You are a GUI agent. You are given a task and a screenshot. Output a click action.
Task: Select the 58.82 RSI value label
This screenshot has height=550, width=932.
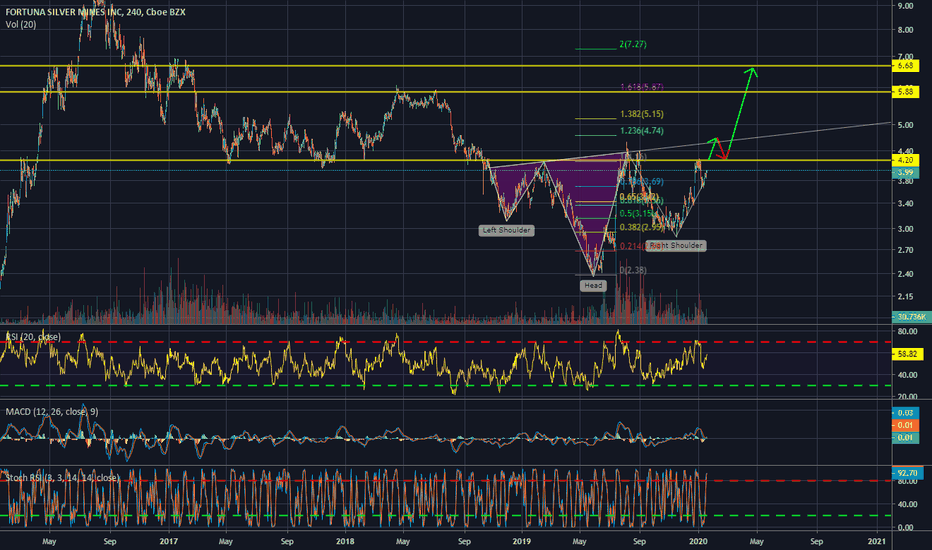(908, 354)
